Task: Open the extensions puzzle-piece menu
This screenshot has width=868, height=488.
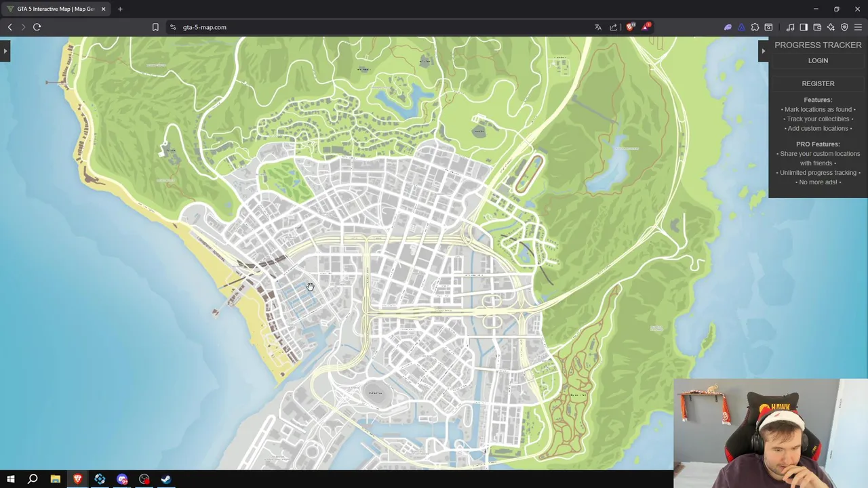Action: [755, 27]
